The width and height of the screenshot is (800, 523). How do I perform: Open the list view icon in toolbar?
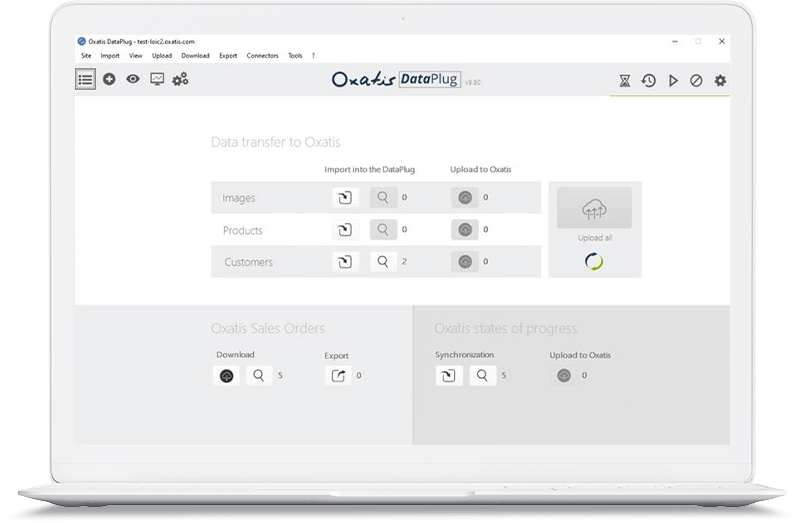(x=85, y=80)
